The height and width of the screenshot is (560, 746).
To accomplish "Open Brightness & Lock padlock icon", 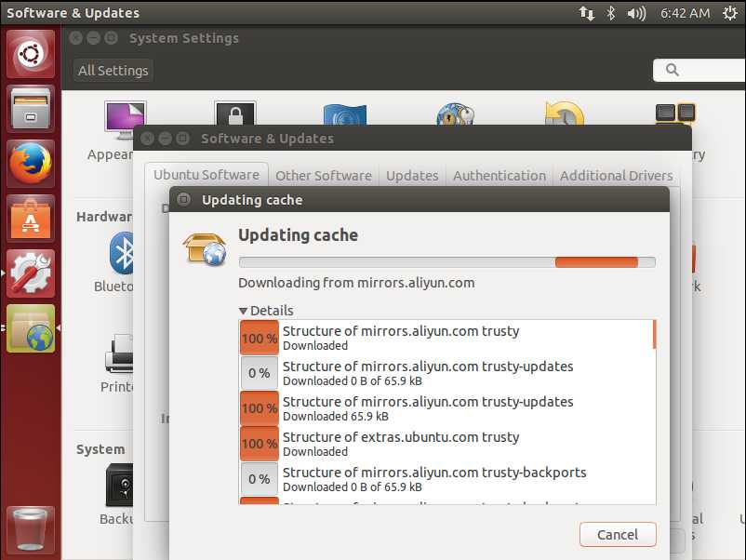I will coord(235,113).
